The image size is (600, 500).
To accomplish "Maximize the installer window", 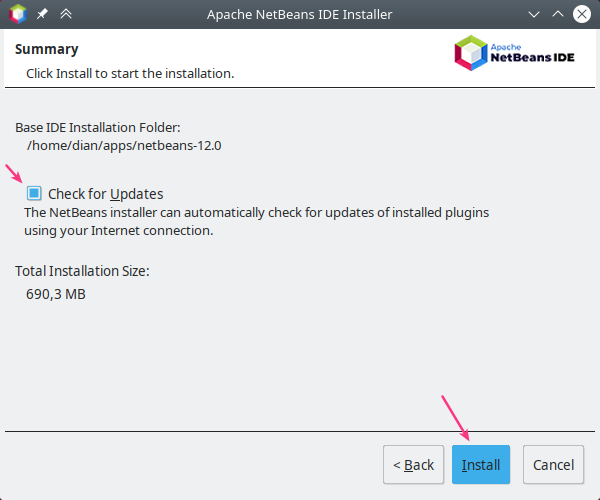I will 558,15.
